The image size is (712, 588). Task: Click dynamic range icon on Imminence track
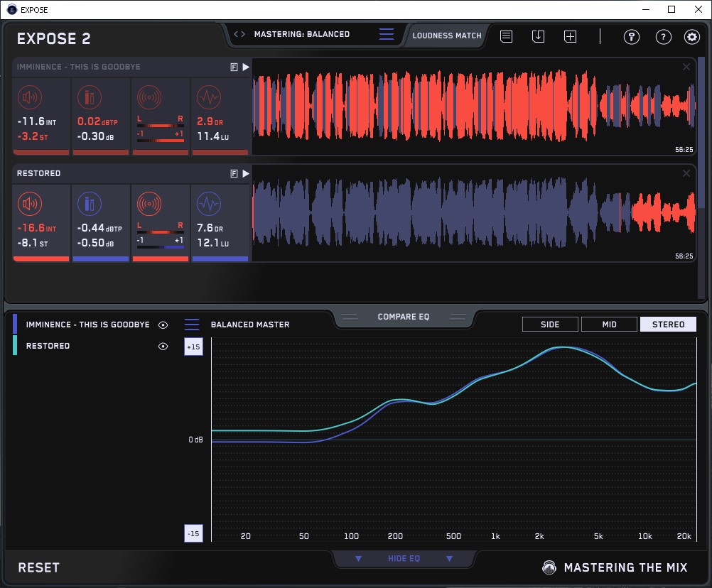209,97
